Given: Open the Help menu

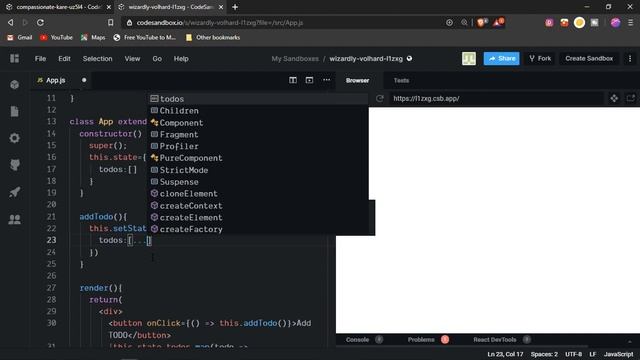Looking at the screenshot, I should [x=181, y=59].
